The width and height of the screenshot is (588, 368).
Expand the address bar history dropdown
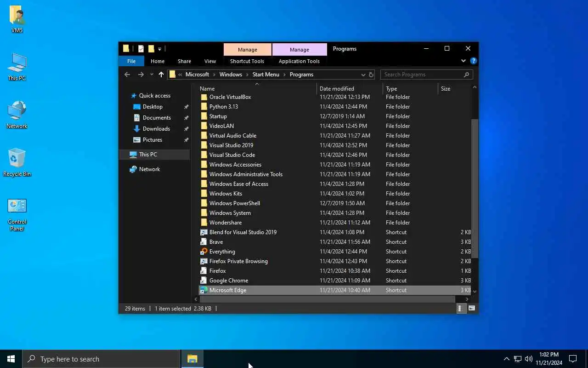click(363, 75)
